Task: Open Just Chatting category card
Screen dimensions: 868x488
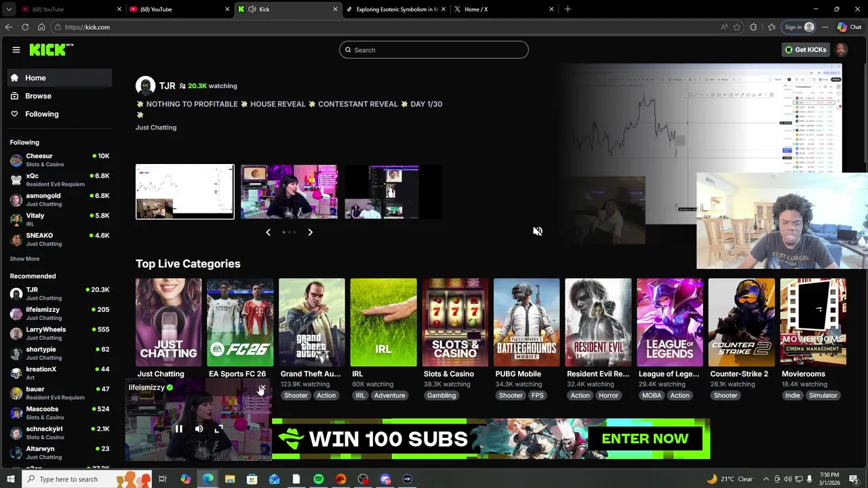Action: (x=168, y=323)
